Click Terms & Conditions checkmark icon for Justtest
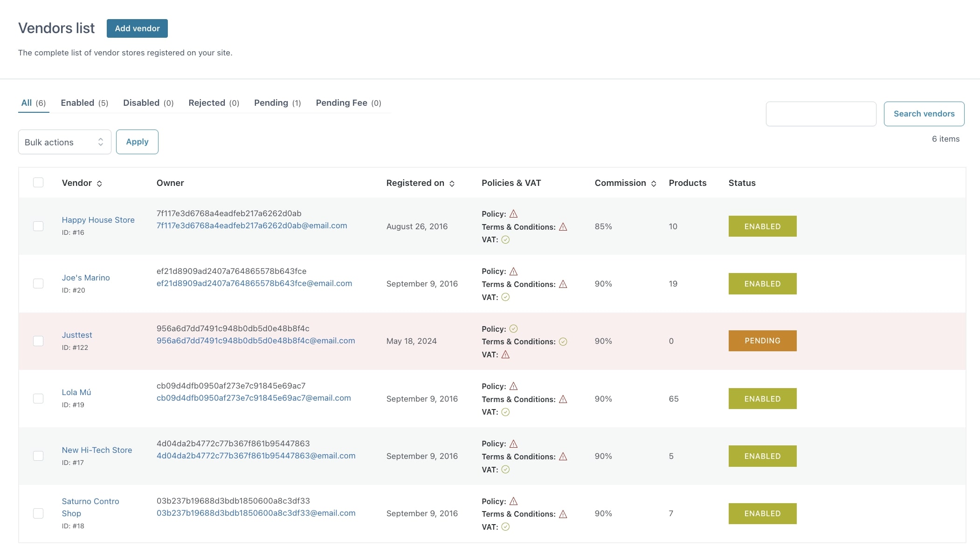The width and height of the screenshot is (980, 560). pyautogui.click(x=563, y=341)
